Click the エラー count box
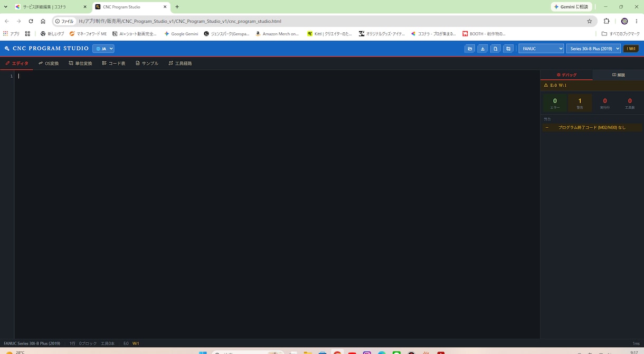 555,103
